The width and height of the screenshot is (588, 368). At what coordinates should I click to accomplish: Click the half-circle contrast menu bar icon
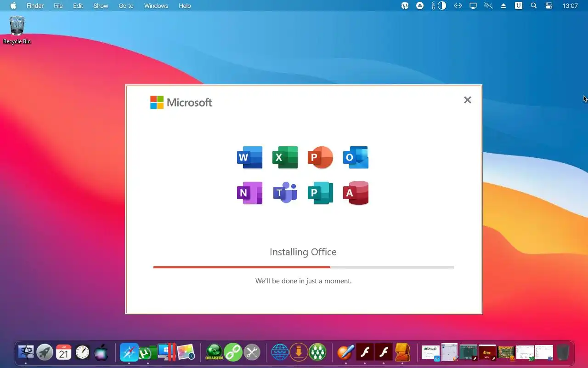click(442, 6)
